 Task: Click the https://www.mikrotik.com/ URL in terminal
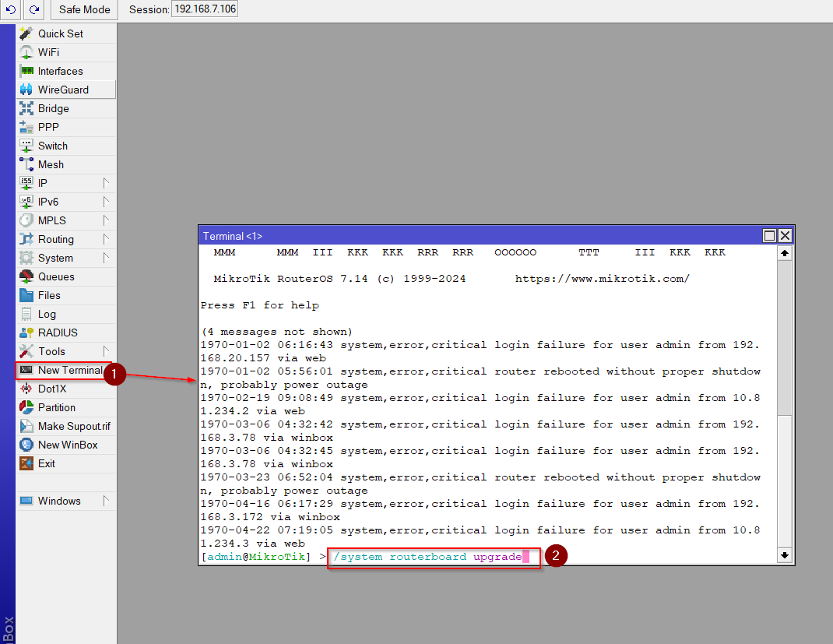tap(602, 279)
